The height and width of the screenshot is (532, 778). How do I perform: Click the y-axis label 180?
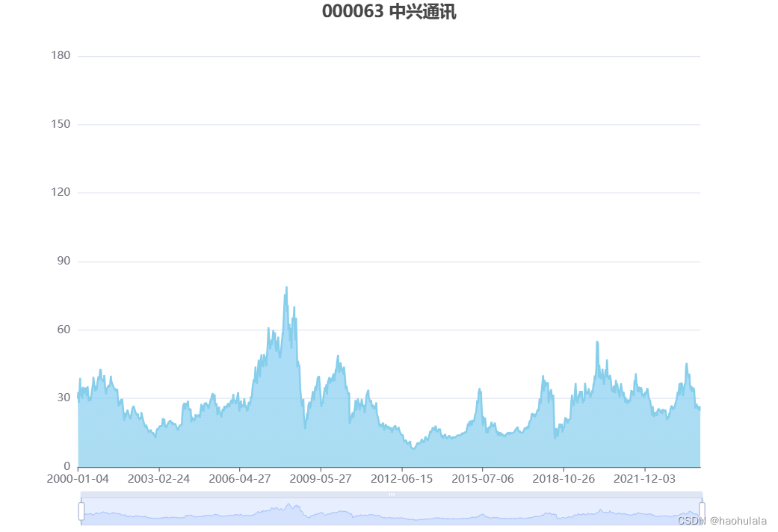pos(61,55)
